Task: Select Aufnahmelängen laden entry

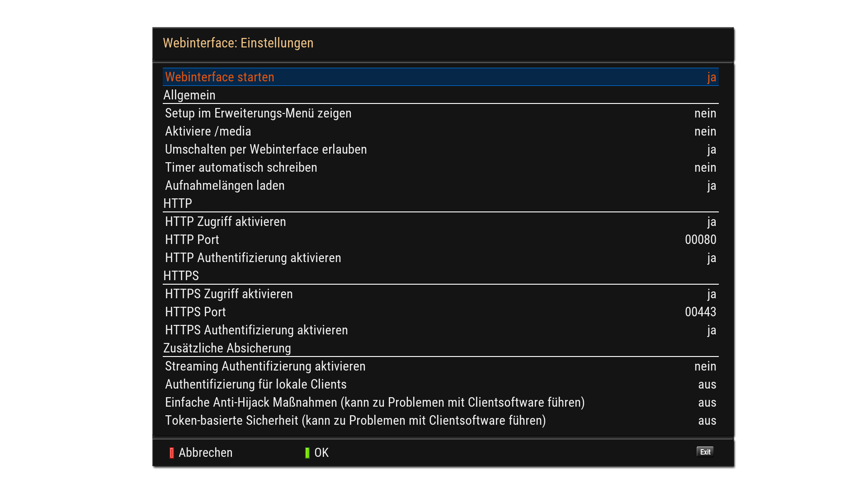Action: 225,186
